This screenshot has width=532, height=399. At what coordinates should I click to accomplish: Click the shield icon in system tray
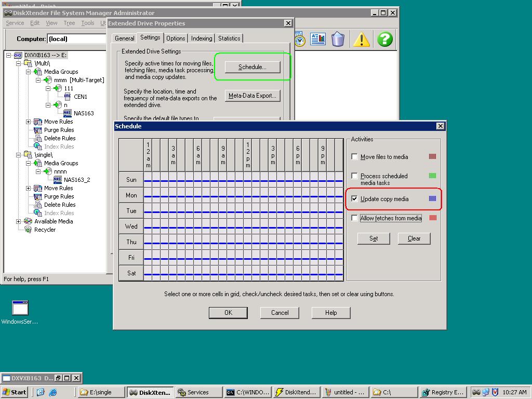[x=495, y=392]
